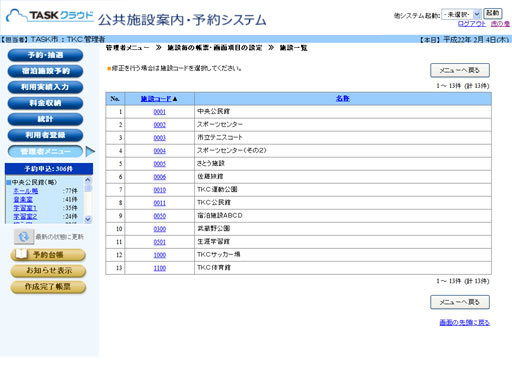Open facility code 1100
The image size is (512, 384).
coord(160,268)
